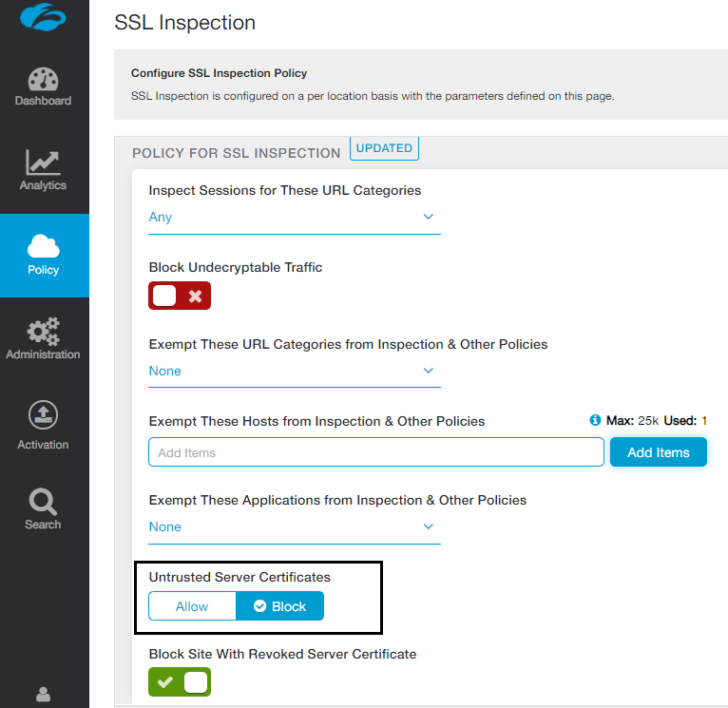
Task: Set Untrusted Server Certificates to Allow
Action: pyautogui.click(x=192, y=606)
